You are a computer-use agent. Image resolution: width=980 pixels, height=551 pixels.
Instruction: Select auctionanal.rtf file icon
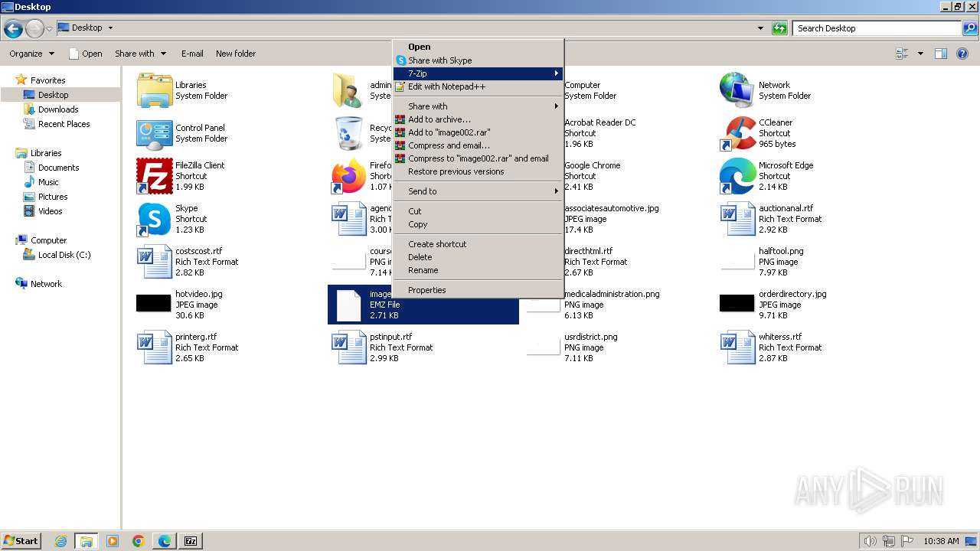click(x=738, y=219)
